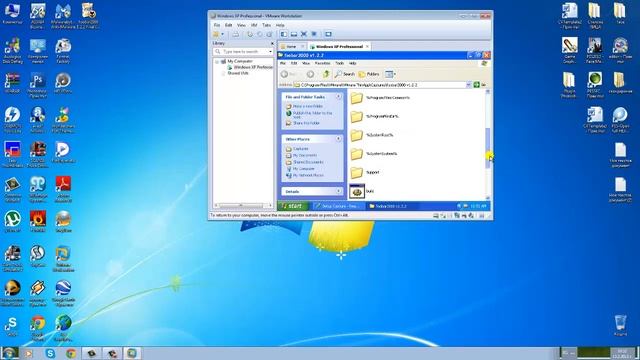Open the File menu of VMware Workstation

(x=217, y=25)
